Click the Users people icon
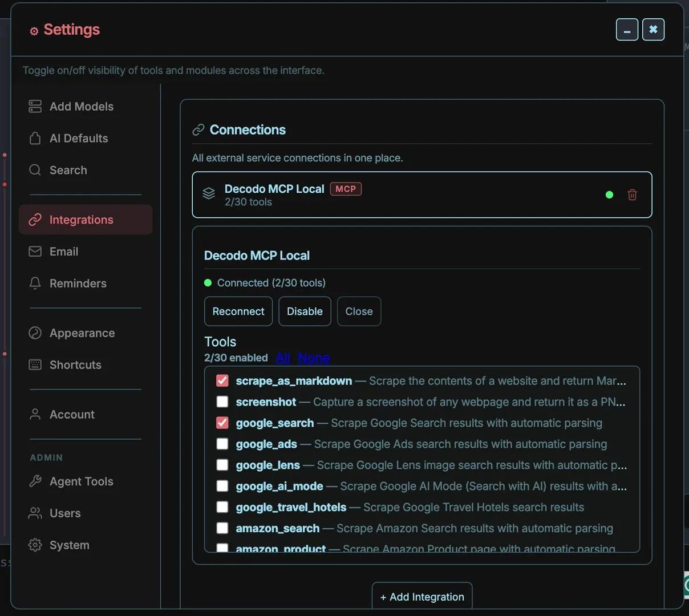Viewport: 689px width, 616px height. (x=35, y=513)
